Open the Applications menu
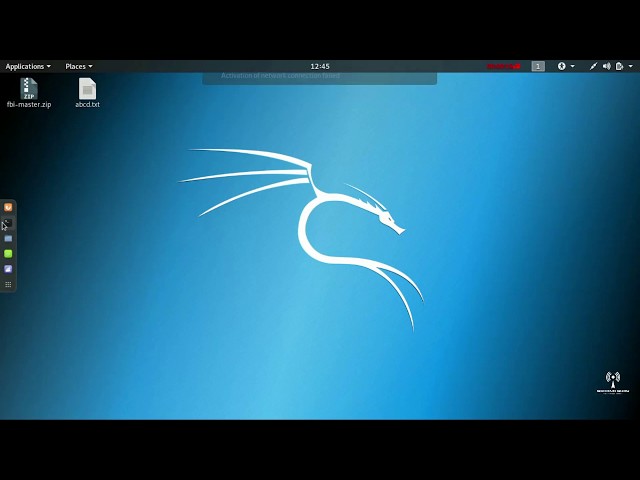 click(28, 67)
